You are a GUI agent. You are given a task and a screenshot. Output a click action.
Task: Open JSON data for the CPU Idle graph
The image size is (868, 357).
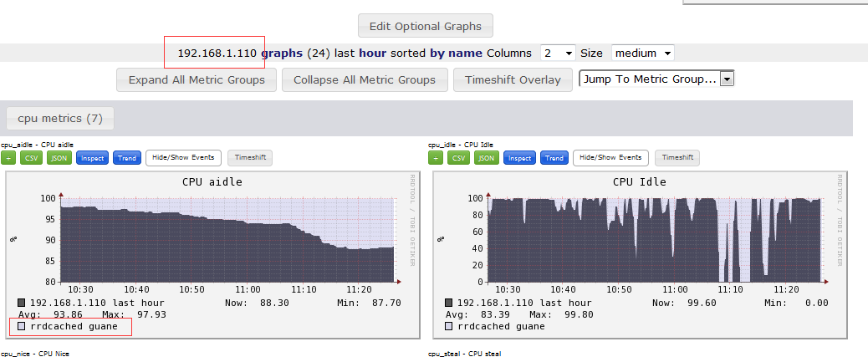[x=486, y=158]
